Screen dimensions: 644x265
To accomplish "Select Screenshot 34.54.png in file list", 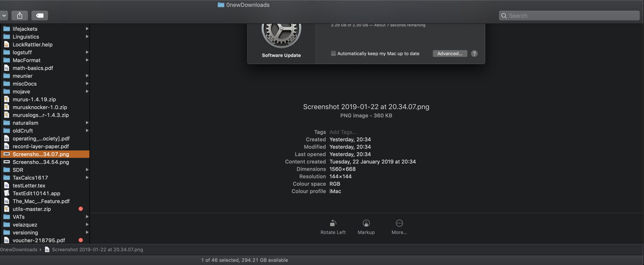I will (41, 162).
